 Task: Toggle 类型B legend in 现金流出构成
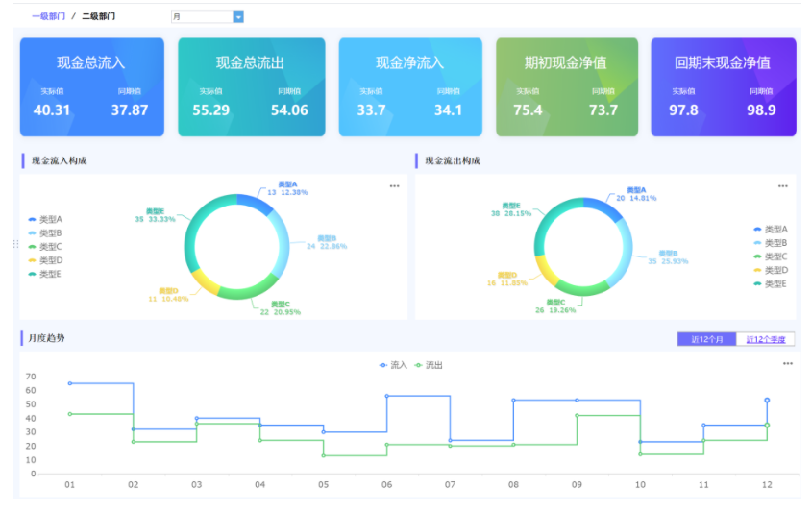(x=771, y=243)
